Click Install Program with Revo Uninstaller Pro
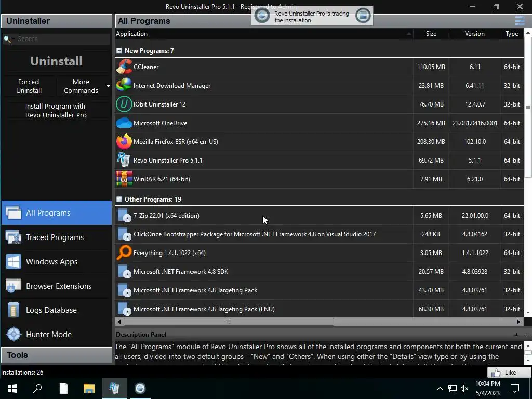532x399 pixels. (x=56, y=111)
